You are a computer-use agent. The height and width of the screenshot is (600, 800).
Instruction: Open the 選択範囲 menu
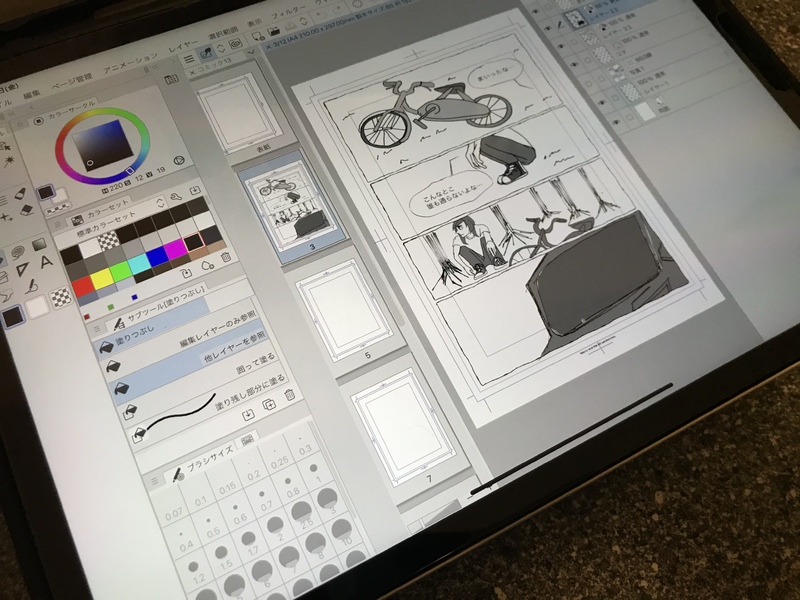point(223,33)
